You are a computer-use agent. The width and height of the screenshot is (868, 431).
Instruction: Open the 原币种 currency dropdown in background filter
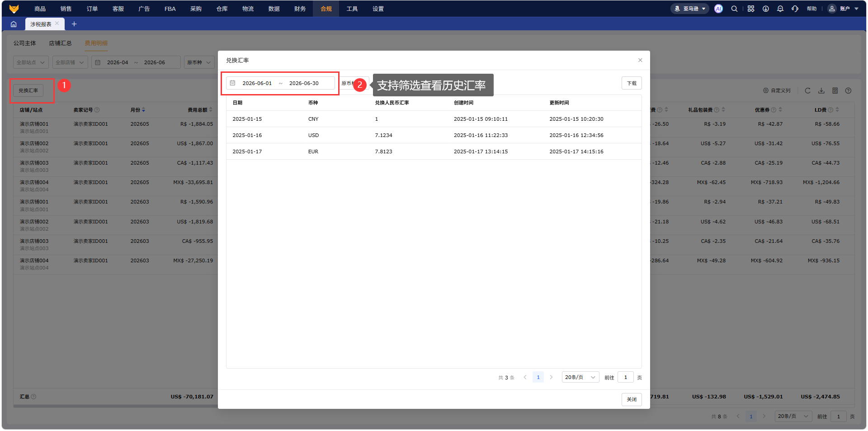point(199,62)
